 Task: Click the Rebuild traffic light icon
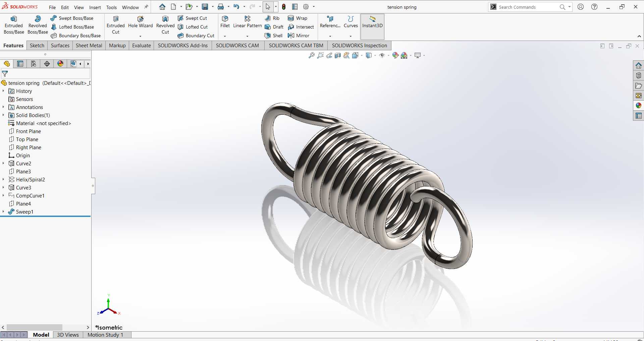284,7
